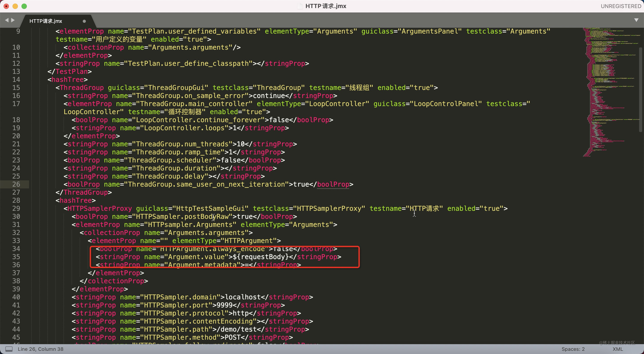Click the unsaved dot on HTTP请求.jmx tab
The height and width of the screenshot is (354, 644).
coord(84,21)
